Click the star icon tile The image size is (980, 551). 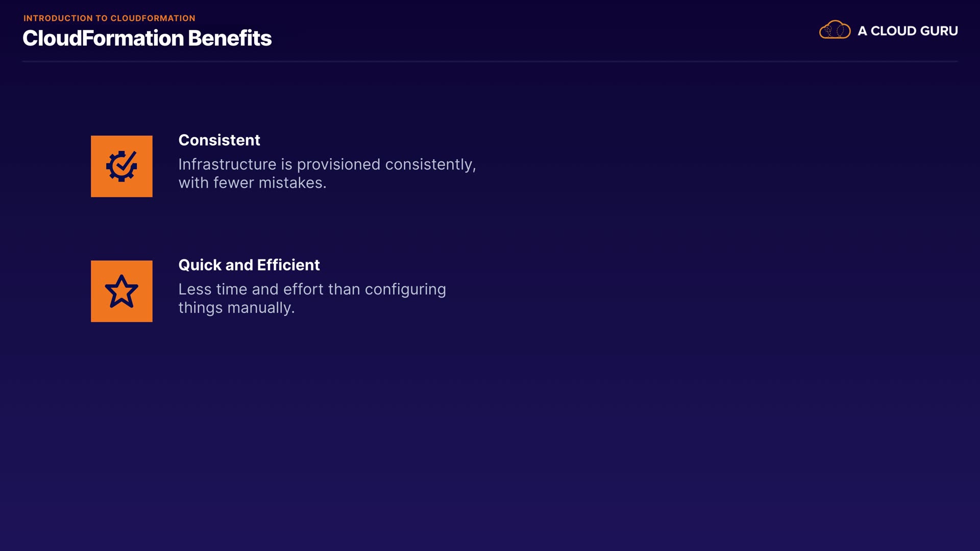pos(121,291)
